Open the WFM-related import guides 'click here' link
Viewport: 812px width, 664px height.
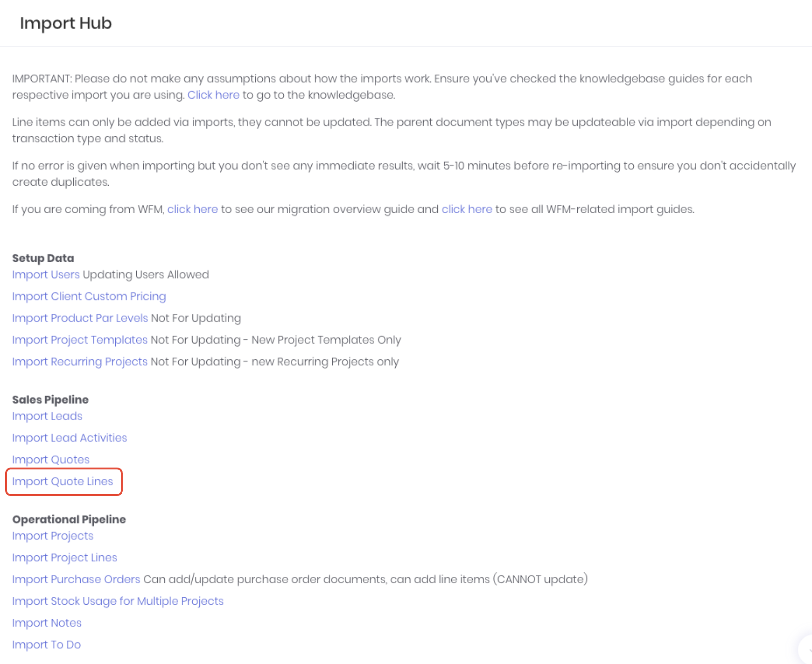click(x=467, y=209)
